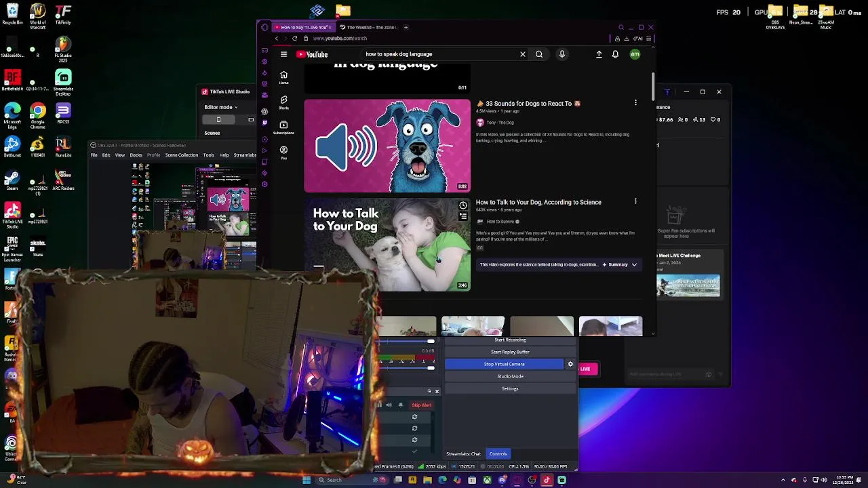Open Battlefield 6 desktop shortcut

tap(12, 81)
